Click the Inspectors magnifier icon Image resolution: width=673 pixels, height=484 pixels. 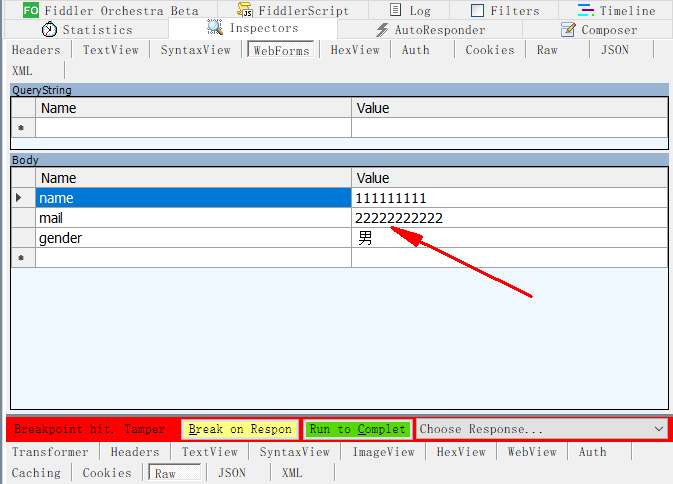click(x=215, y=27)
